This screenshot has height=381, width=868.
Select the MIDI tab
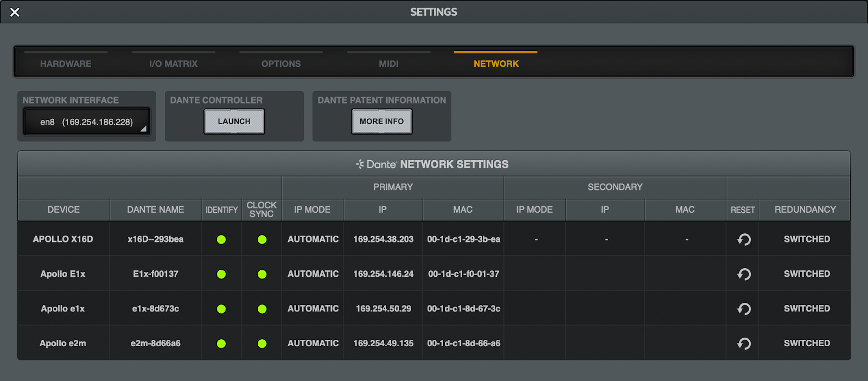click(388, 63)
